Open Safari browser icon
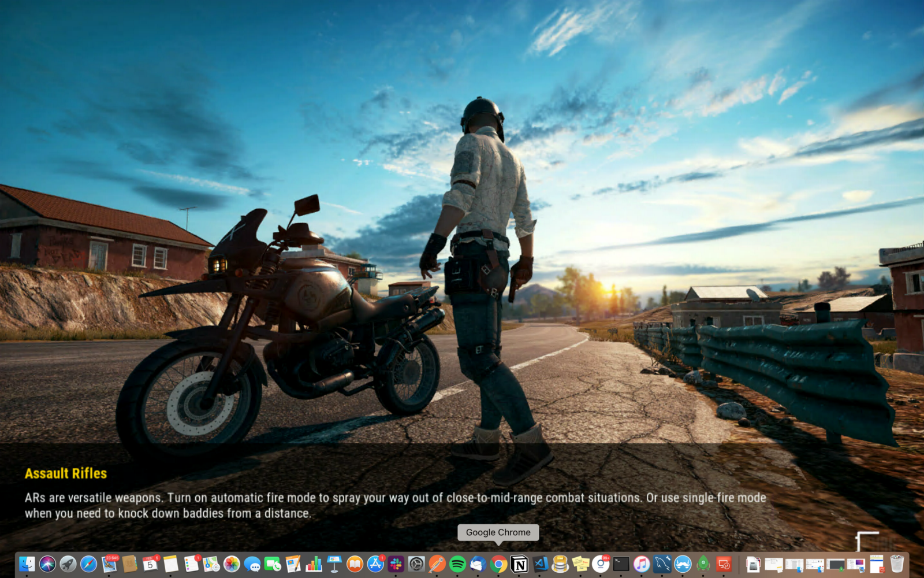The image size is (924, 578). click(x=88, y=564)
